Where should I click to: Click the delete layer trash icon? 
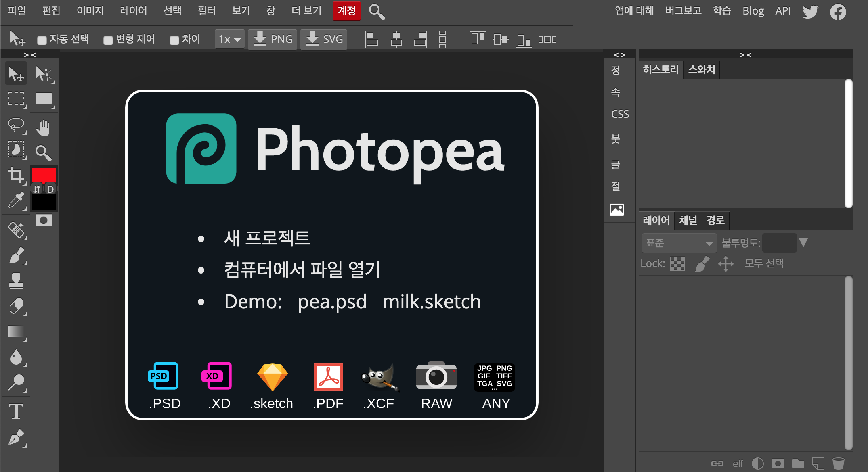838,464
